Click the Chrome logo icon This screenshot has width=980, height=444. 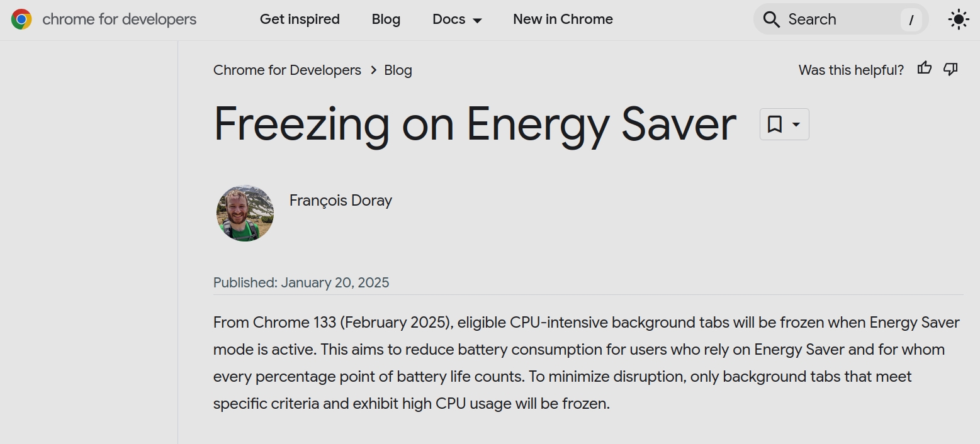tap(21, 19)
